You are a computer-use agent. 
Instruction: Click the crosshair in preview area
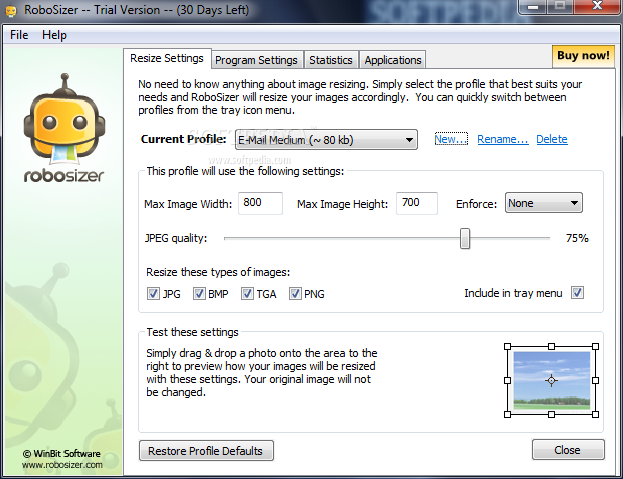click(x=551, y=380)
